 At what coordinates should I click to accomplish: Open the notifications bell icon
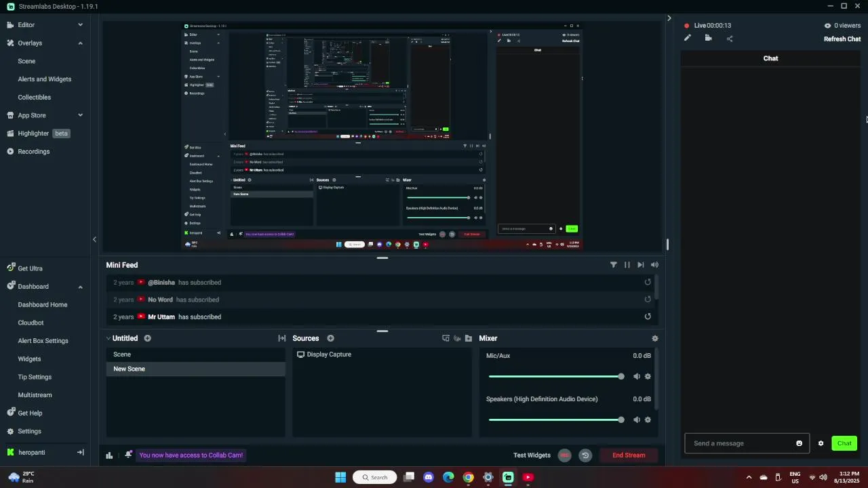pyautogui.click(x=127, y=455)
